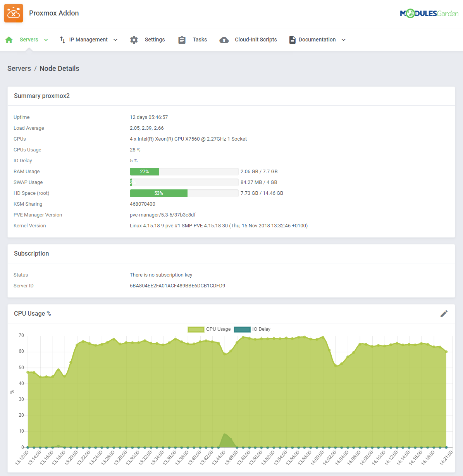Viewport: 463px width, 476px height.
Task: Click the Summary proxmox2 heading
Action: click(x=42, y=96)
